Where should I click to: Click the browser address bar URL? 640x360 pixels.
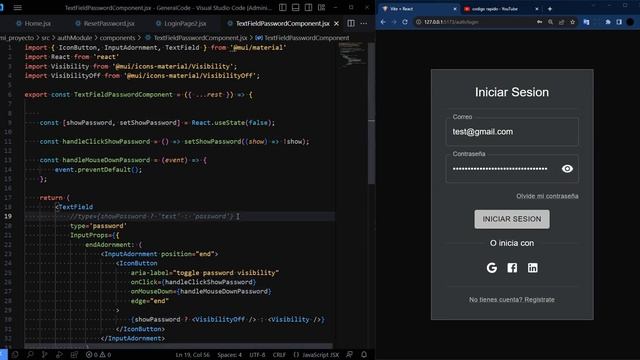(x=451, y=22)
